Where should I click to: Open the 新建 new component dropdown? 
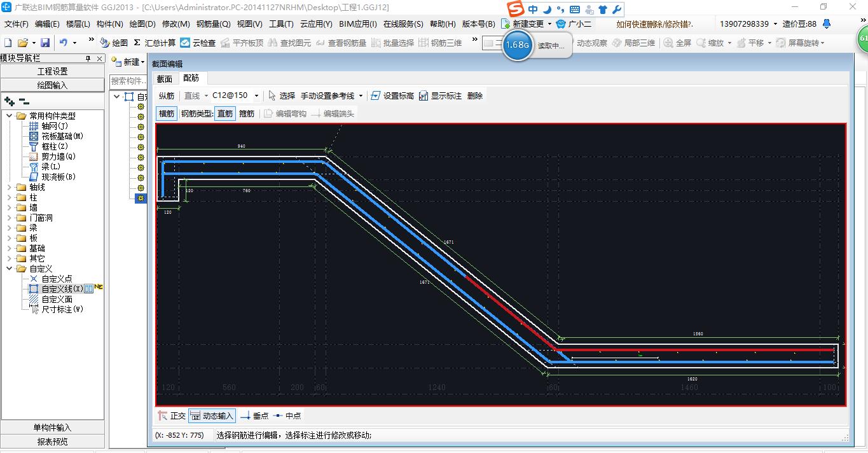pyautogui.click(x=128, y=62)
